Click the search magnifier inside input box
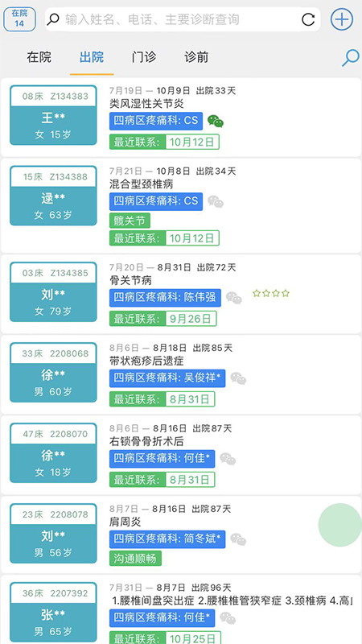This screenshot has height=644, width=362. click(x=53, y=19)
